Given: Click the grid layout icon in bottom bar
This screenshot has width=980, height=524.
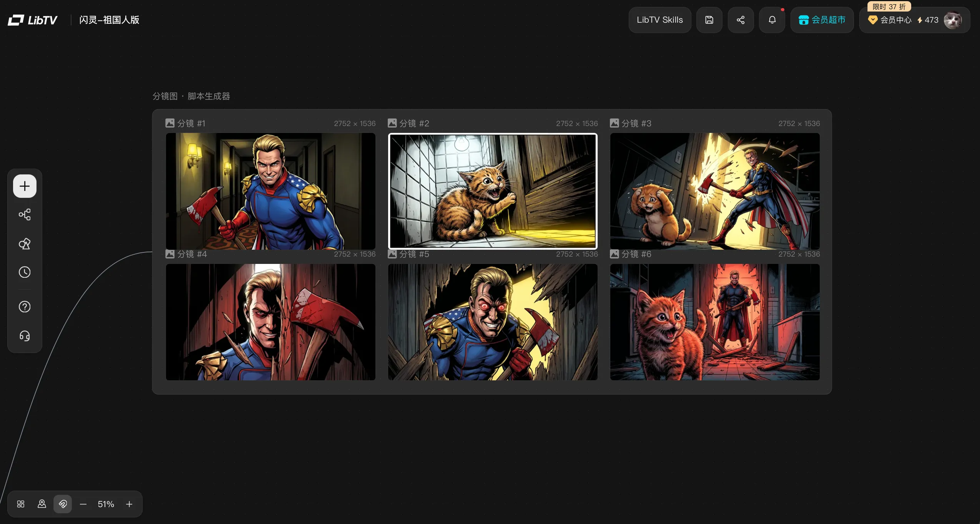Looking at the screenshot, I should click(x=21, y=504).
